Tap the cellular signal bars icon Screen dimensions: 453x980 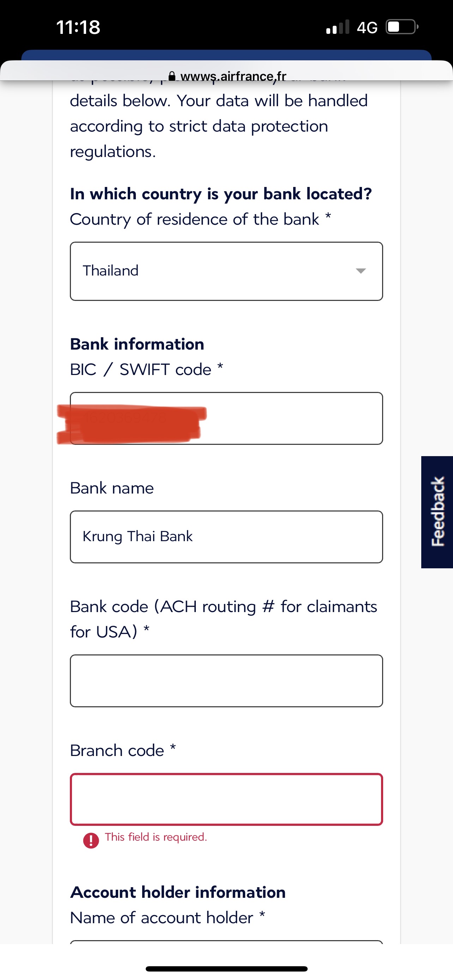point(337,27)
